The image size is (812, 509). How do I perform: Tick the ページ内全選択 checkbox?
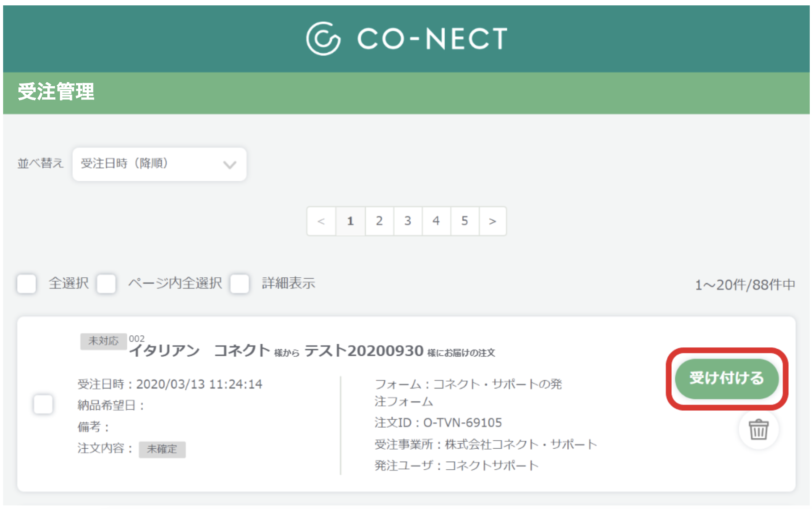tap(106, 284)
